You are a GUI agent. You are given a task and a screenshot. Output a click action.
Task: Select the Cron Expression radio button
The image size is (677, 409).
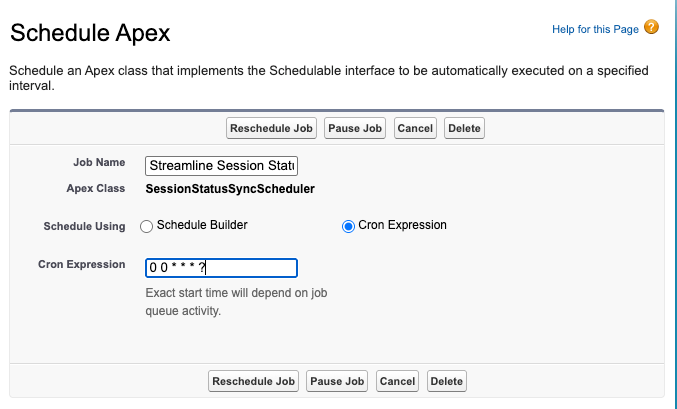click(348, 226)
